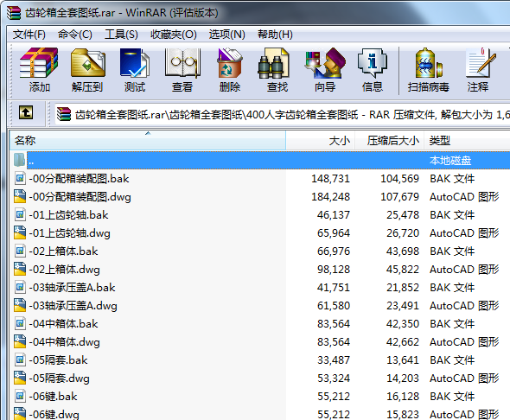This screenshot has width=510, height=420.
Task: Sort by 压缩后大小 column header
Action: (389, 141)
